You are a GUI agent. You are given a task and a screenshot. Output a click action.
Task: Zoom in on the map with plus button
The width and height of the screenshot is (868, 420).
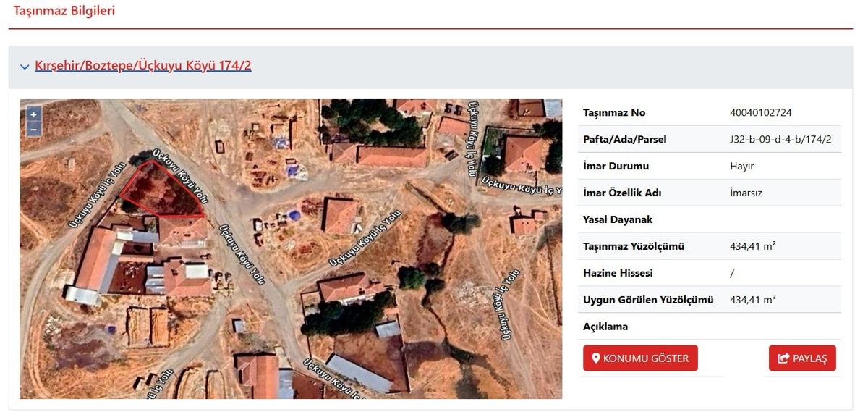33,115
